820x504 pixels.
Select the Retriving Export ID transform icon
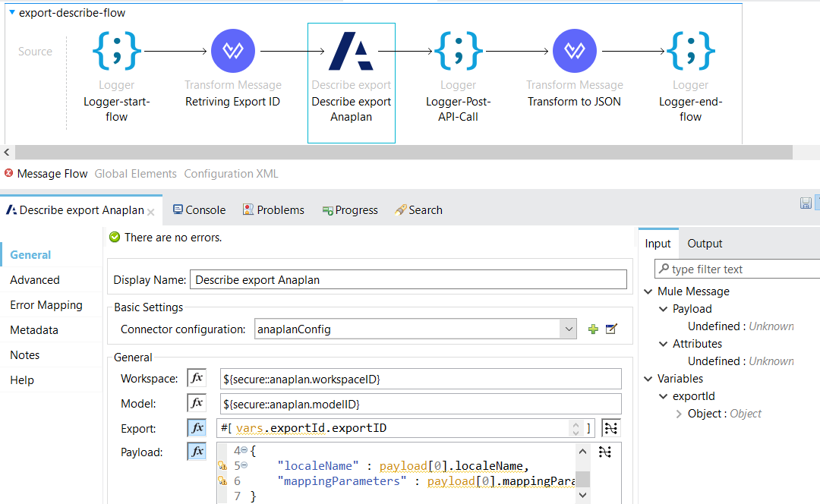[x=233, y=51]
